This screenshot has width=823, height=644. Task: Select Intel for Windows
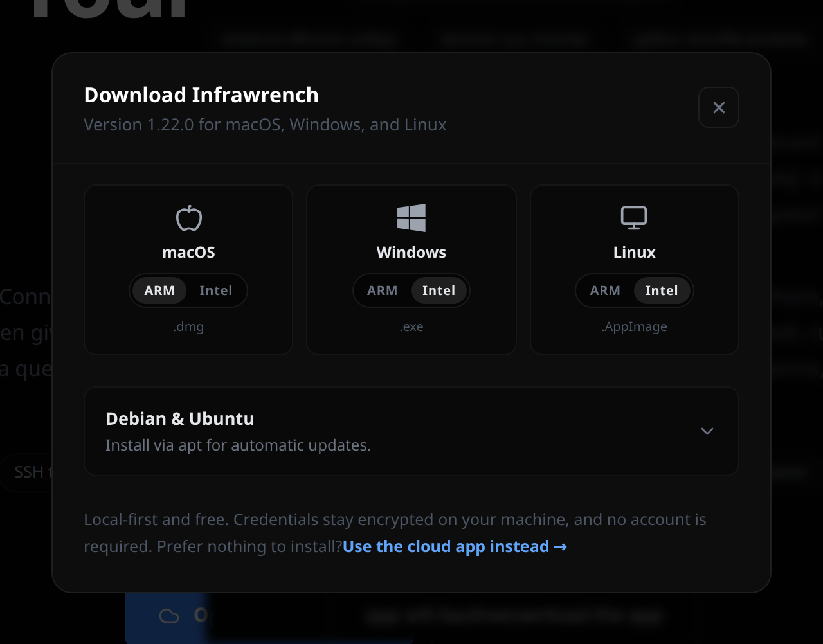coord(439,291)
